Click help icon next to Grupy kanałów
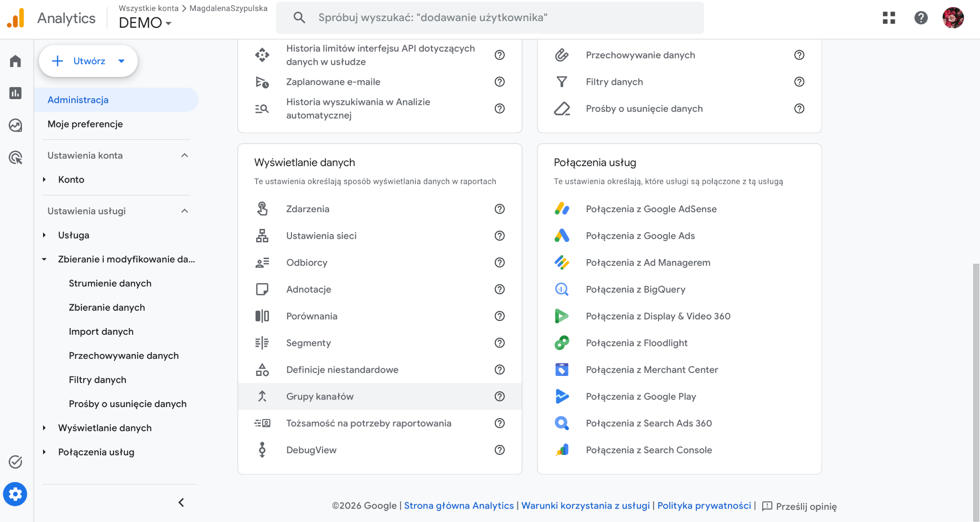The width and height of the screenshot is (980, 522). pyautogui.click(x=500, y=397)
